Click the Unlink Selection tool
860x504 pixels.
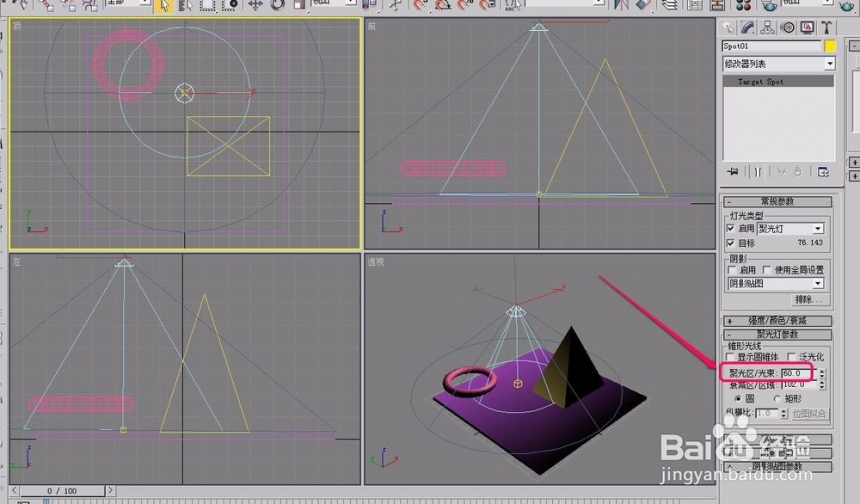(67, 5)
